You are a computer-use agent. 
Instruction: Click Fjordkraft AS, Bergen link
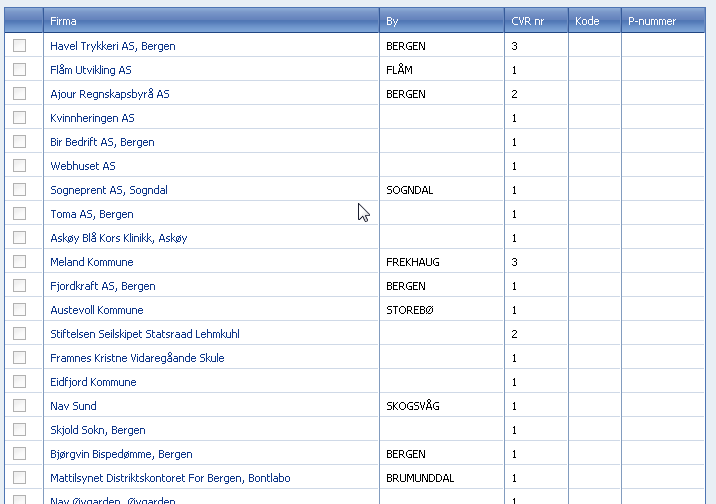[103, 286]
